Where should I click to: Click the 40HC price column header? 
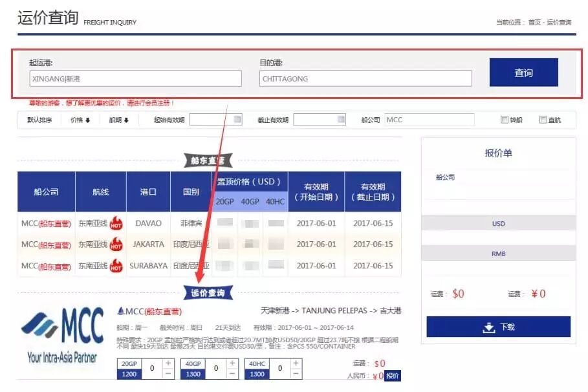pos(275,202)
